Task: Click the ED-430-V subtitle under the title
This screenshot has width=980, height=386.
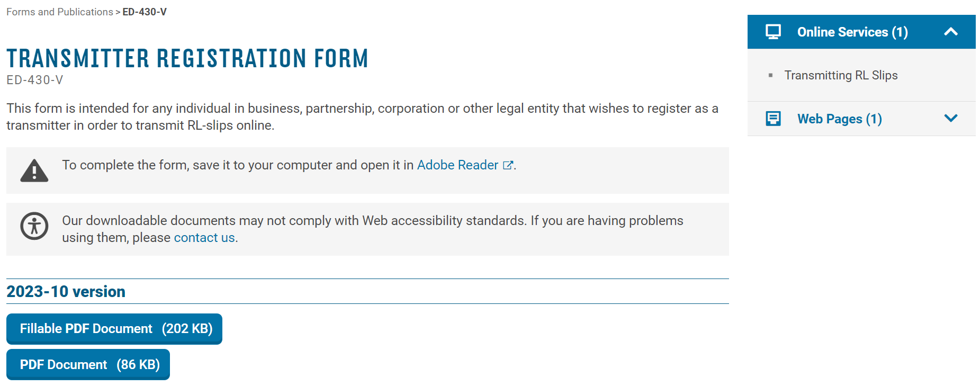Action: click(x=35, y=80)
